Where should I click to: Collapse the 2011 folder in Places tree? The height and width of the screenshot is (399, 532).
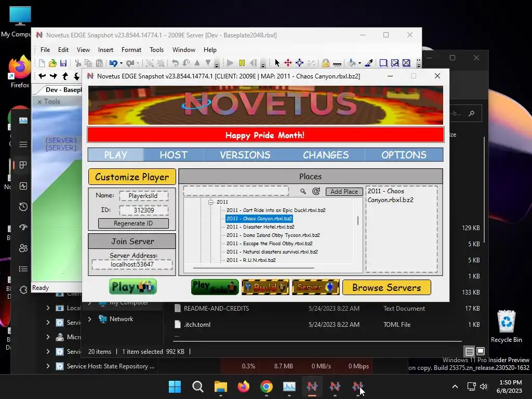click(x=211, y=202)
